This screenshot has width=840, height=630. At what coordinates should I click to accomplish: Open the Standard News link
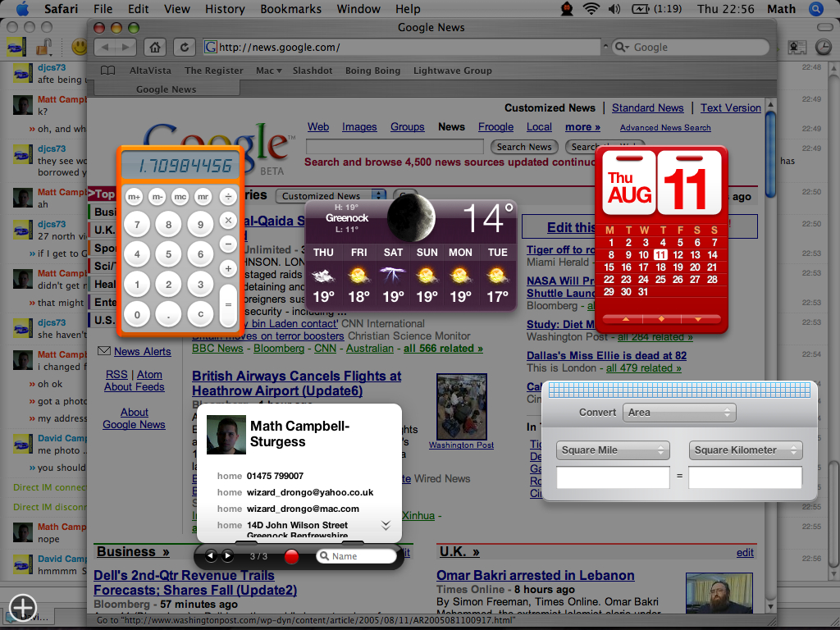[648, 107]
